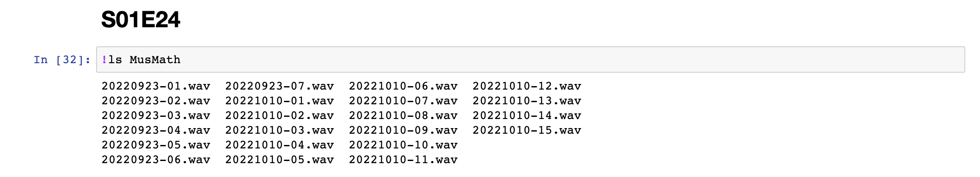Click filename 20221010-08.wav in output
The height and width of the screenshot is (177, 980).
click(x=404, y=116)
